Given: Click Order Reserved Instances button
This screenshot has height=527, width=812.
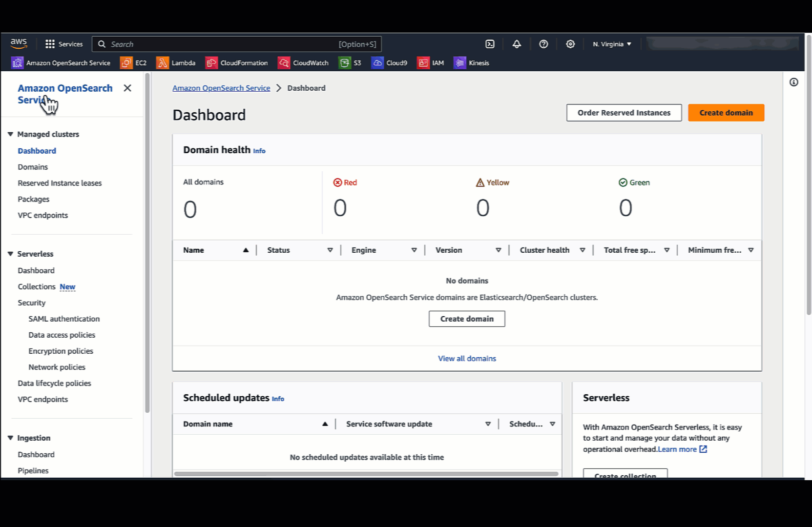Looking at the screenshot, I should coord(624,113).
